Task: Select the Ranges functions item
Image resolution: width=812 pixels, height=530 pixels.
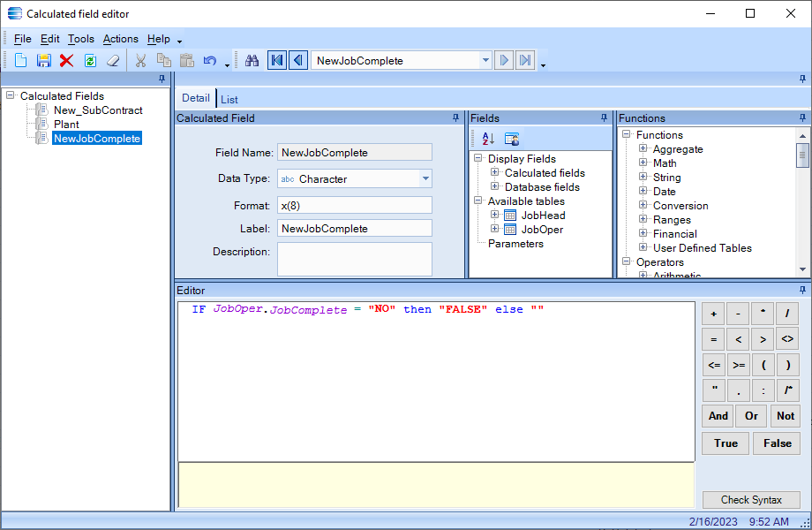Action: [x=672, y=220]
